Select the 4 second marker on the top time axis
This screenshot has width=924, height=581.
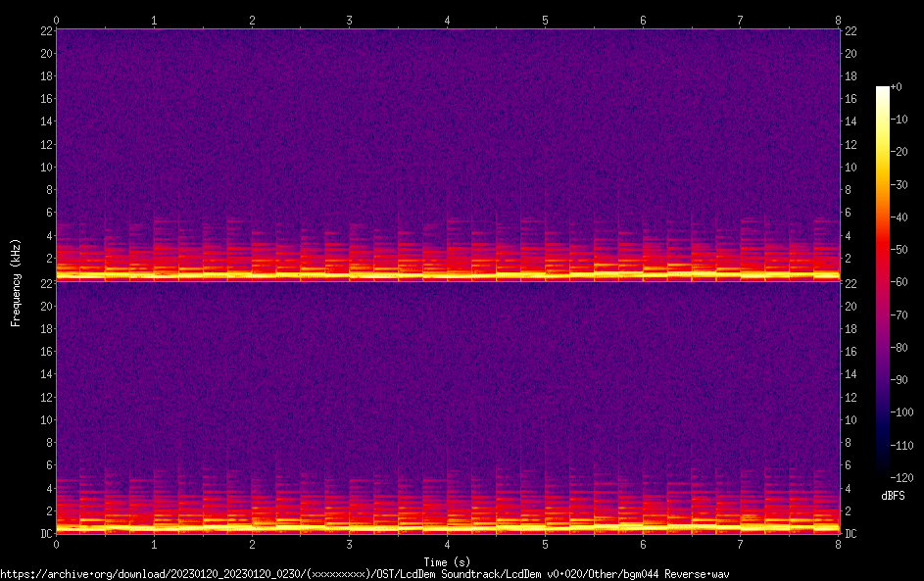(448, 20)
